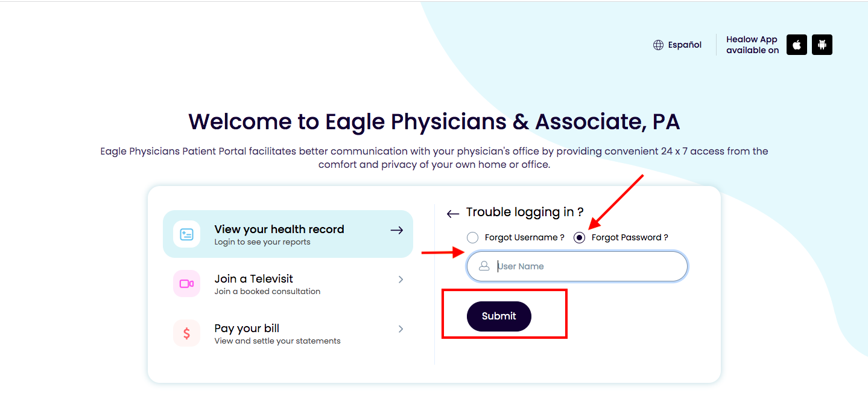Open the Pay your bill item
The height and width of the screenshot is (404, 868).
(288, 333)
